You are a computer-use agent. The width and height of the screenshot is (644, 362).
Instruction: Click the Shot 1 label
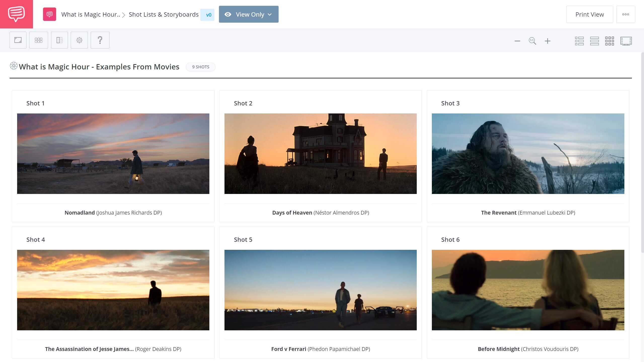pos(35,103)
